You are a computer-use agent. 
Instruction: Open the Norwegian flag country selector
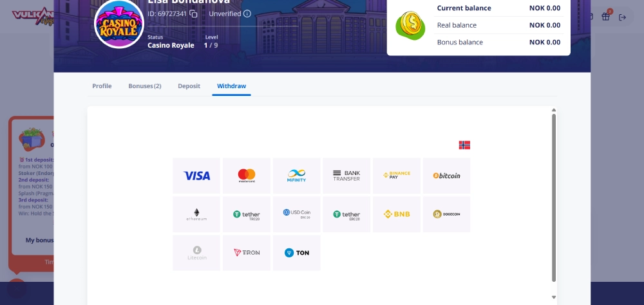[x=464, y=145]
